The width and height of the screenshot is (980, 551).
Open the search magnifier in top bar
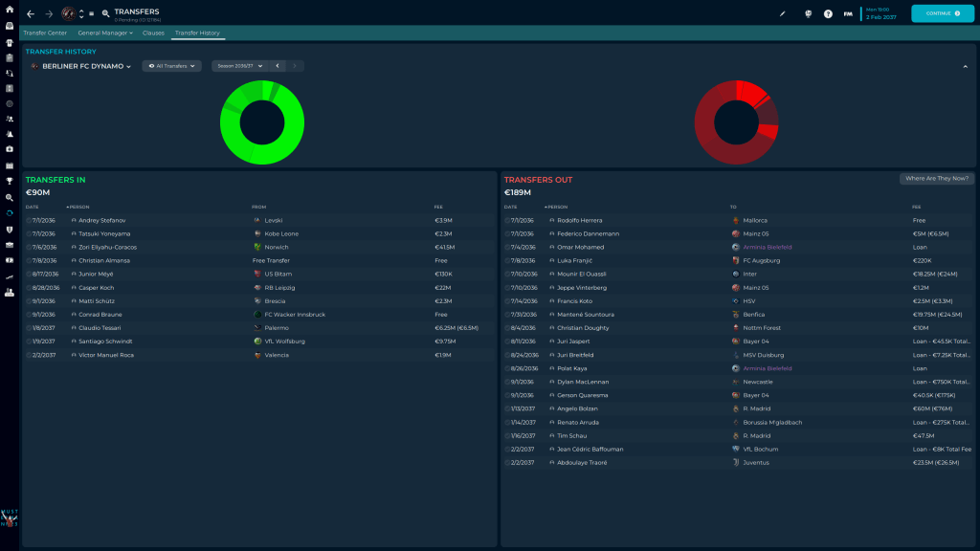click(x=105, y=14)
